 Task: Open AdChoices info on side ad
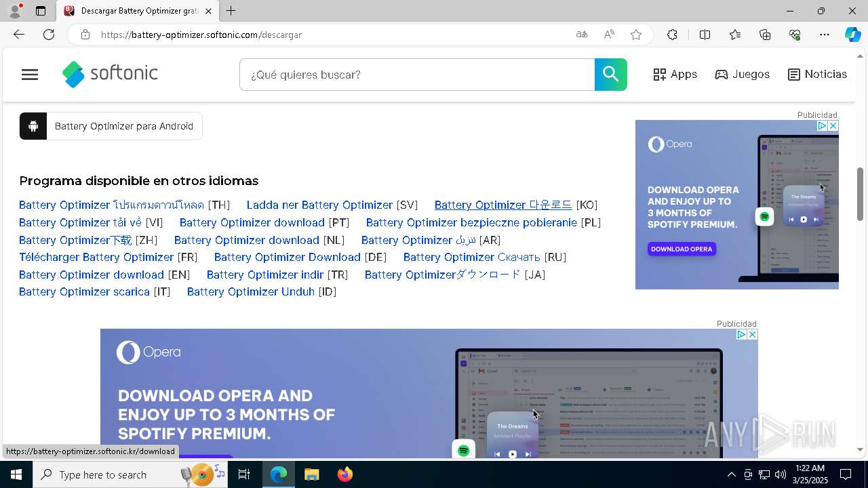point(821,126)
